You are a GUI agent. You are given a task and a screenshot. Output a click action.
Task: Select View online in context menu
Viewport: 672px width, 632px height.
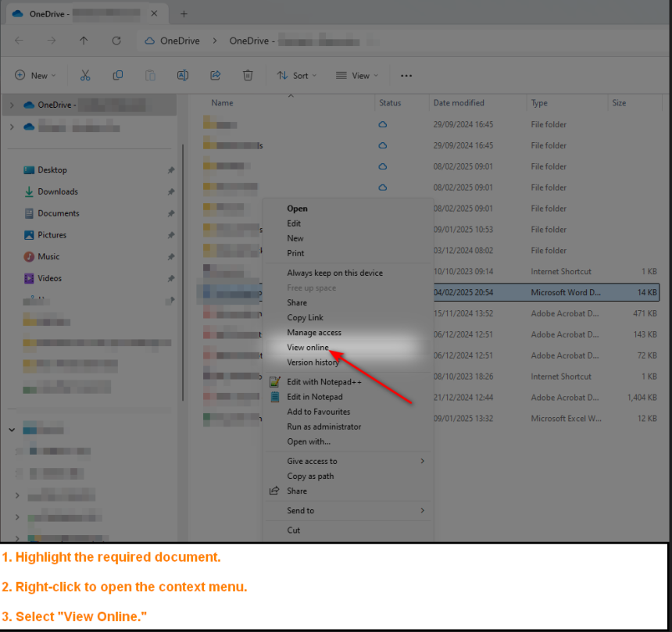308,348
